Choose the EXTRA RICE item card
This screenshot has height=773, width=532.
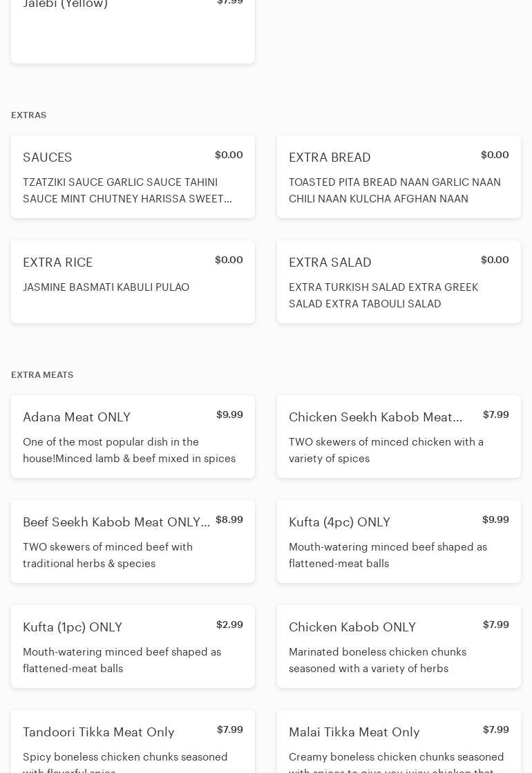point(133,282)
